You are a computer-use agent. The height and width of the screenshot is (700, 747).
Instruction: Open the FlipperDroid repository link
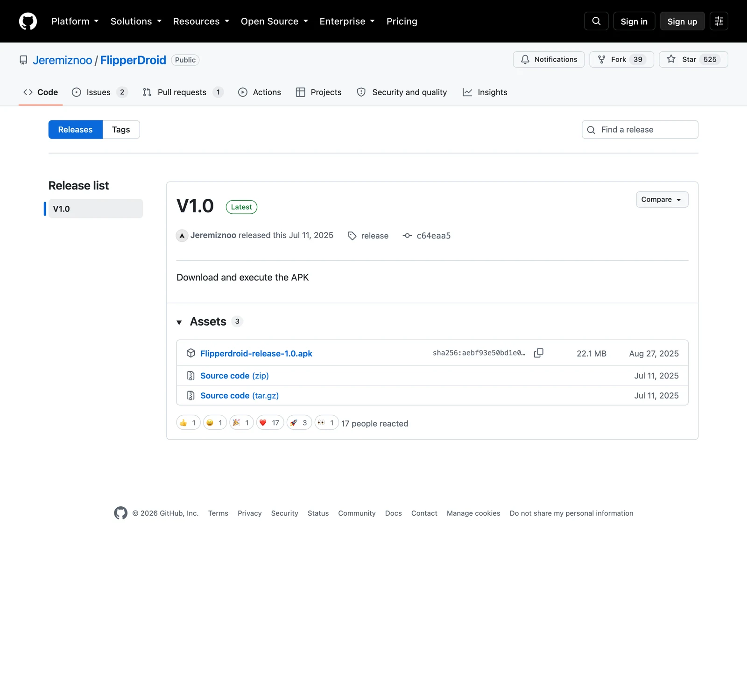133,60
